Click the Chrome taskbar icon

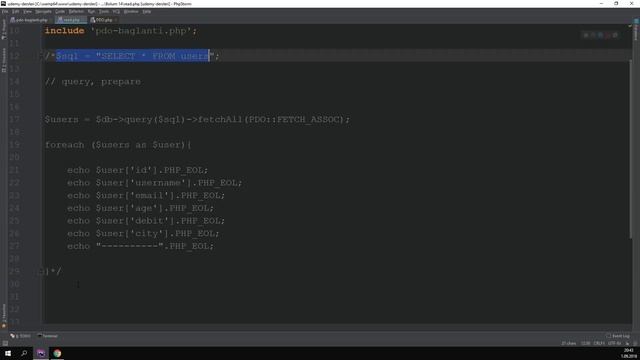click(57, 353)
